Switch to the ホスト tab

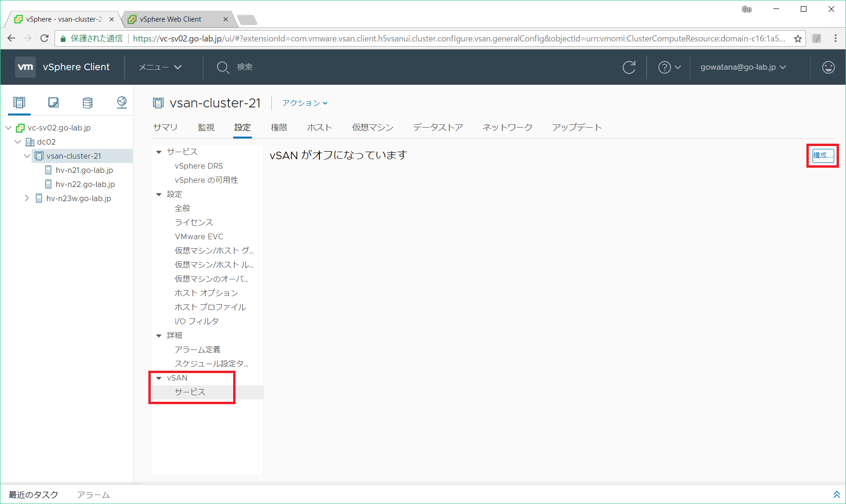pyautogui.click(x=320, y=127)
